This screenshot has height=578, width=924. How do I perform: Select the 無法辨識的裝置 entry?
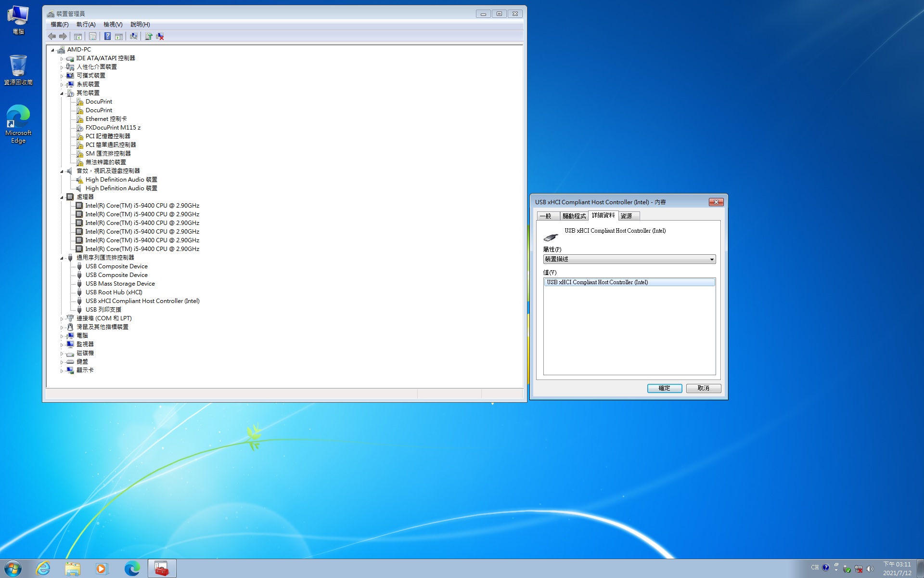pyautogui.click(x=106, y=162)
